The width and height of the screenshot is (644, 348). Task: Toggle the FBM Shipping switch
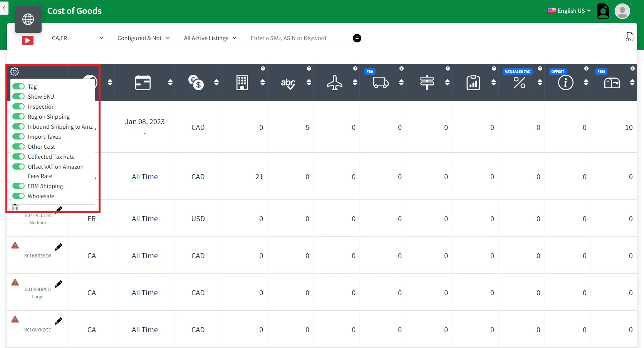click(18, 186)
